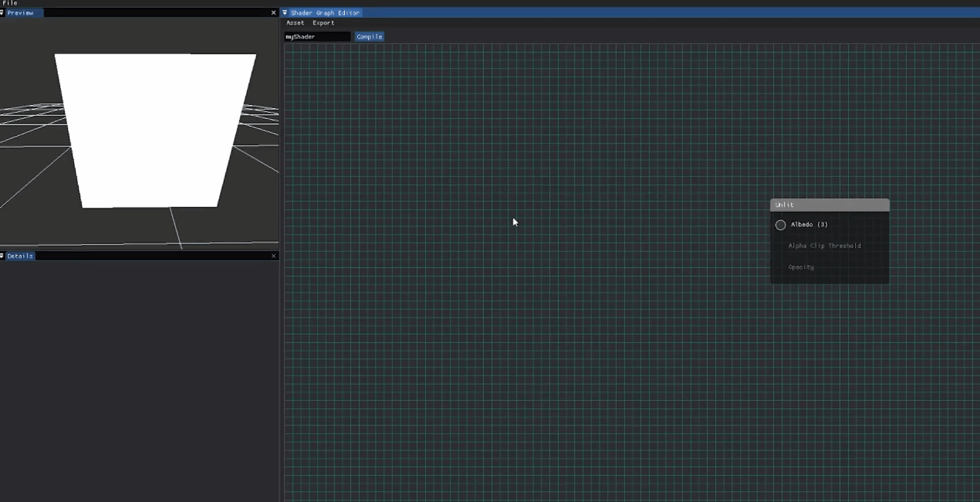
Task: Close the Details panel
Action: click(x=273, y=256)
